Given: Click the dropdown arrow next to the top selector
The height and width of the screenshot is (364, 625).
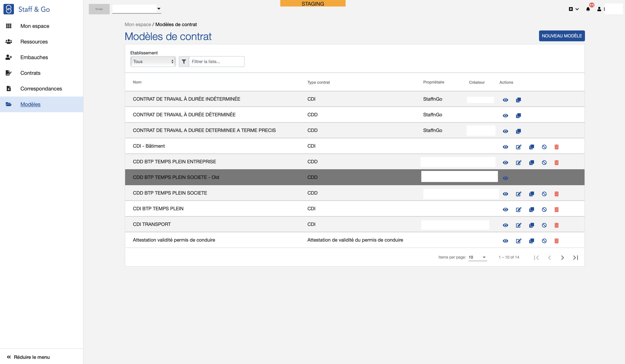Looking at the screenshot, I should [159, 9].
